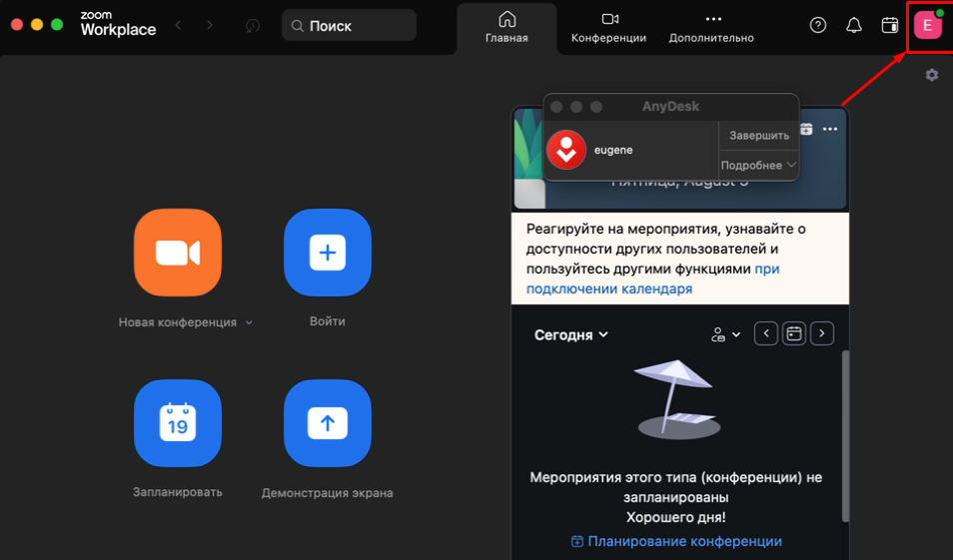Screen dimensions: 953x560
Task: Open the help question mark icon
Action: point(818,26)
